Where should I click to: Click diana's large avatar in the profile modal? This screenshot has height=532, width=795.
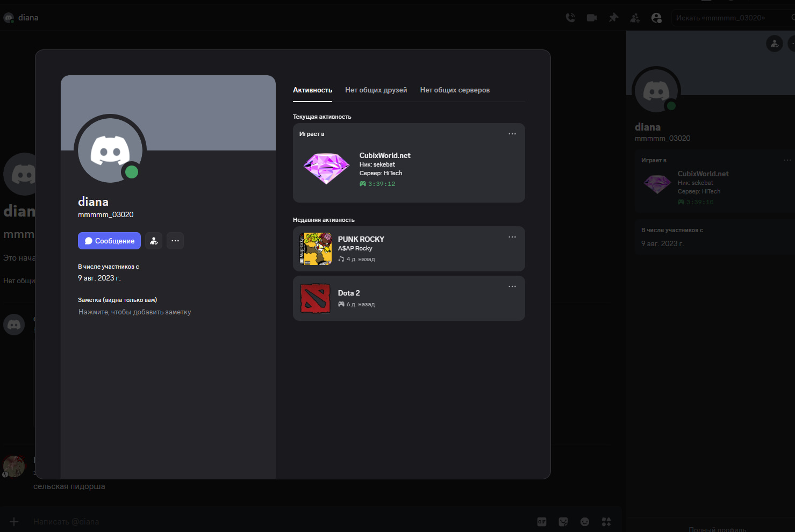110,150
